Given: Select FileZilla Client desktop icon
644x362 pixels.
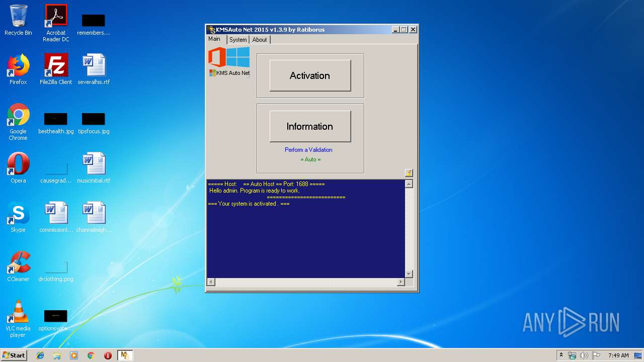Looking at the screenshot, I should pyautogui.click(x=56, y=69).
